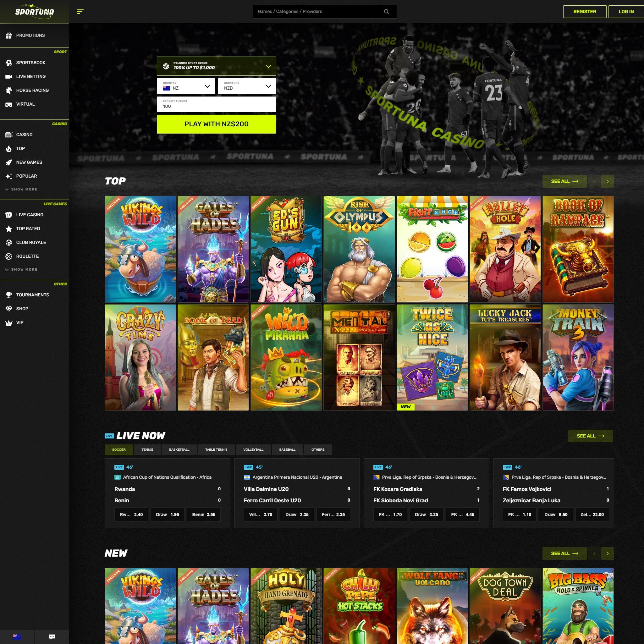Open Rise of Olympus 100 game
Screen dimensions: 644x644
(x=359, y=249)
